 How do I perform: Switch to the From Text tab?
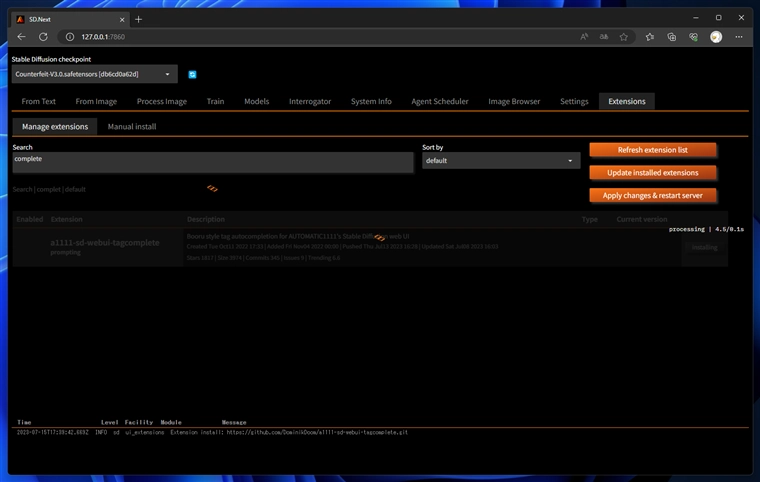tap(39, 101)
